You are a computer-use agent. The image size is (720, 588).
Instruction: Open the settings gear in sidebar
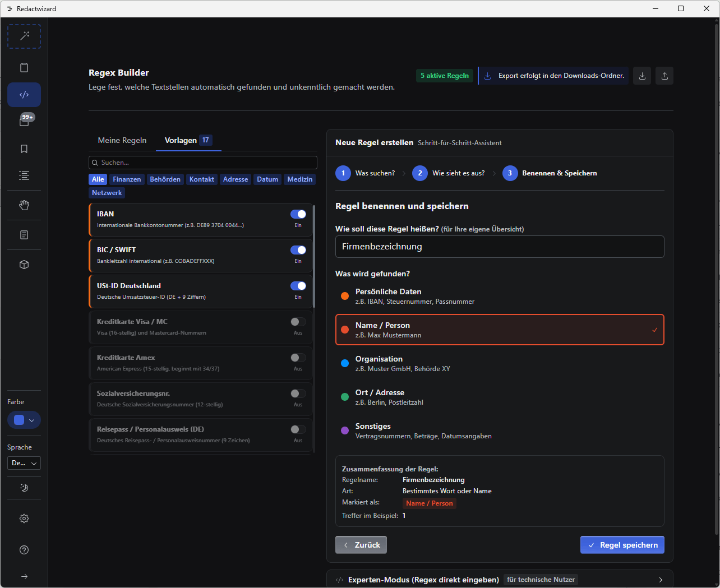pyautogui.click(x=24, y=518)
